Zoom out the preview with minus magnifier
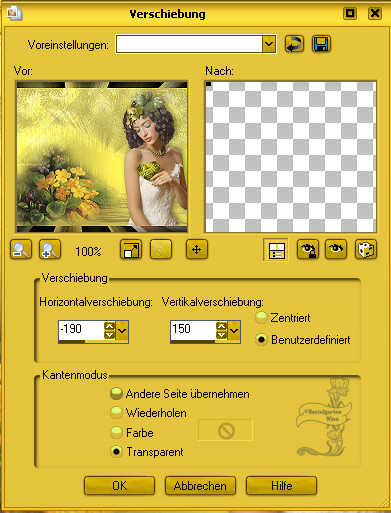 [21, 249]
